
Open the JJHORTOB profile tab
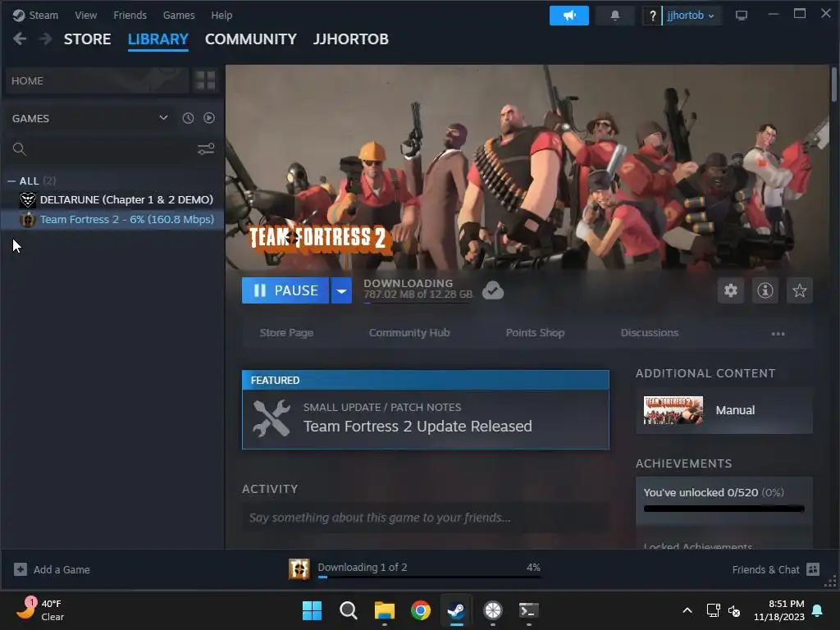point(351,39)
